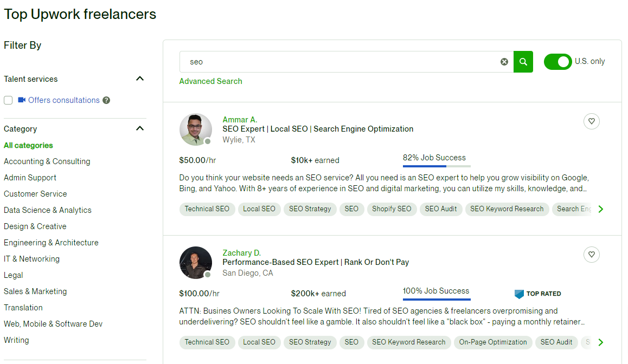Save Zachary D. with heart icon

pyautogui.click(x=592, y=255)
